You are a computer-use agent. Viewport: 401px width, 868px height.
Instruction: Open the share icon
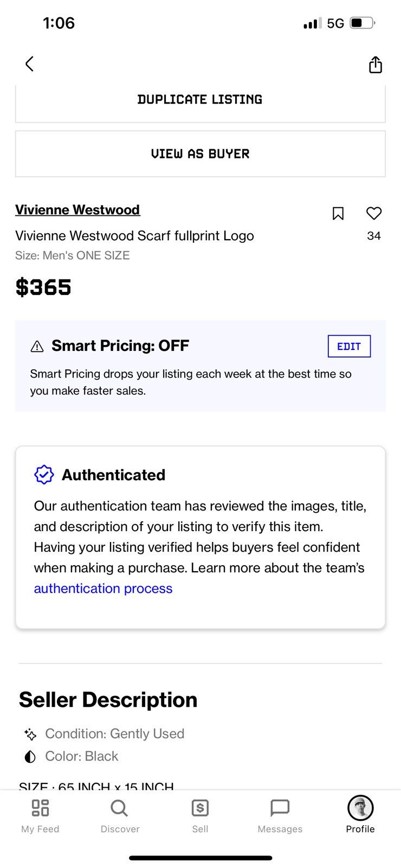click(375, 64)
